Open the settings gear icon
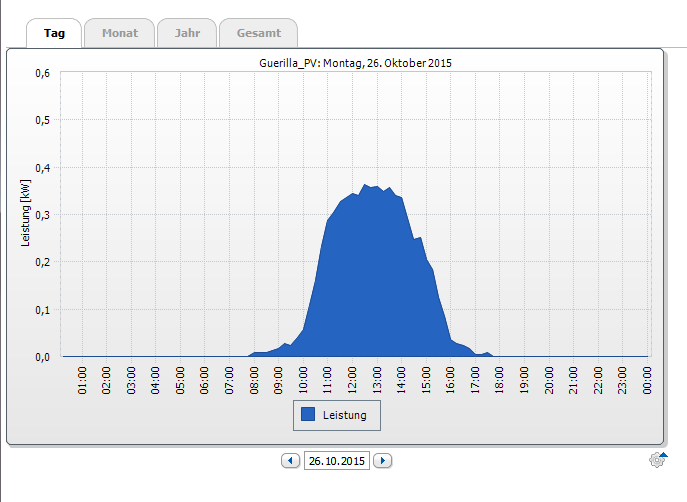Image resolution: width=687 pixels, height=502 pixels. point(657,460)
